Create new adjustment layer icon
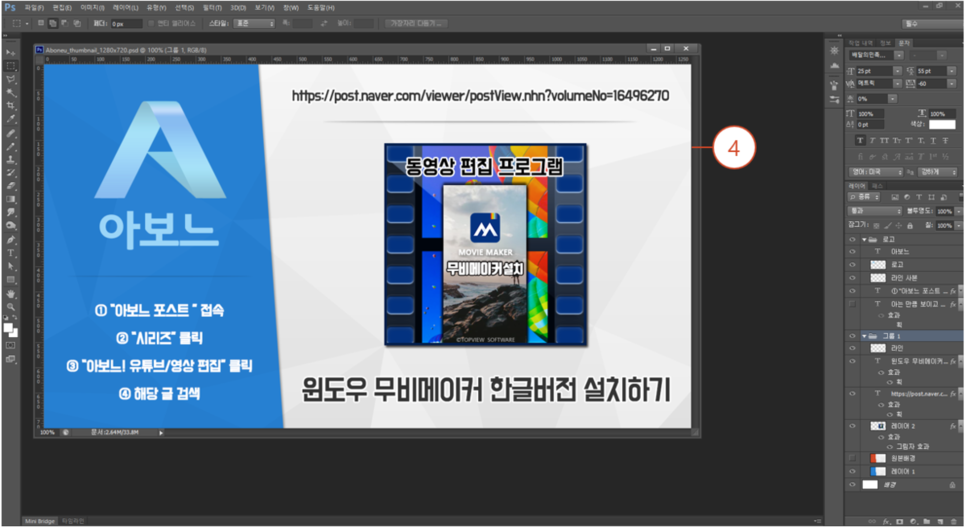Viewport: 966px width, 527px height. (914, 521)
